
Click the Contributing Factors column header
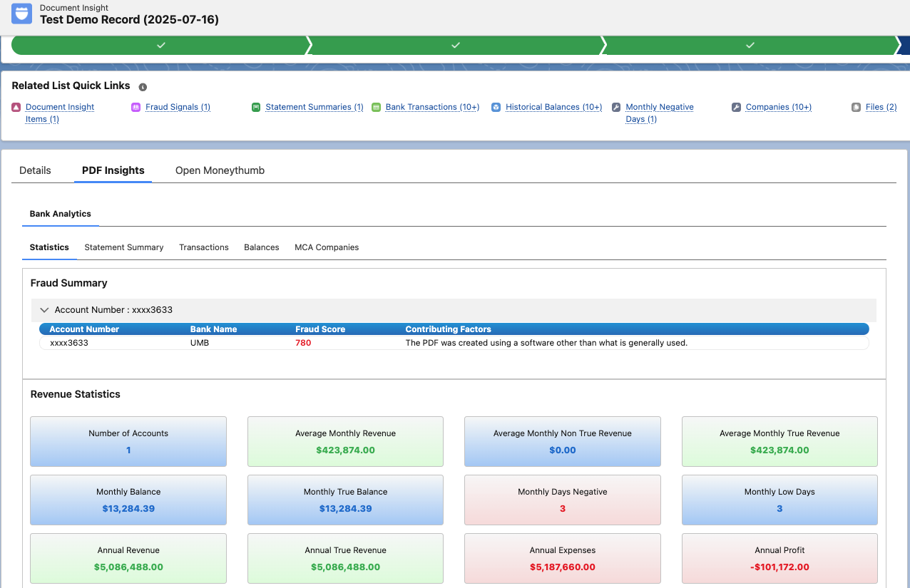tap(448, 329)
